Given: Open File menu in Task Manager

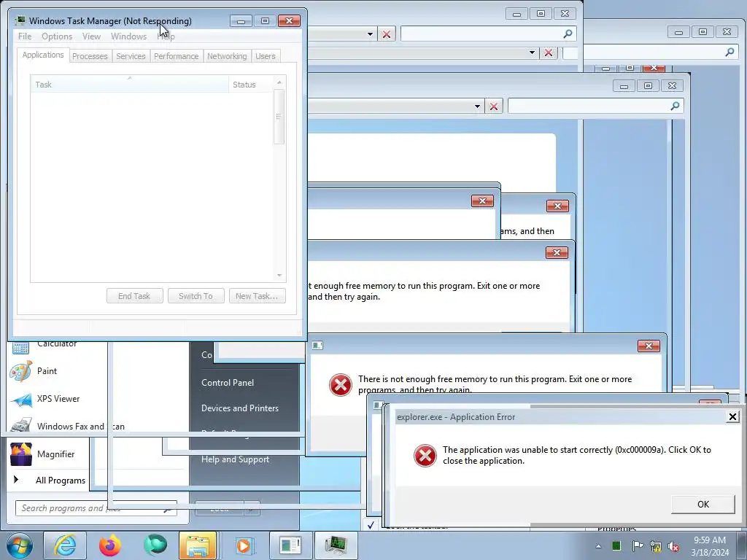Looking at the screenshot, I should pos(25,36).
